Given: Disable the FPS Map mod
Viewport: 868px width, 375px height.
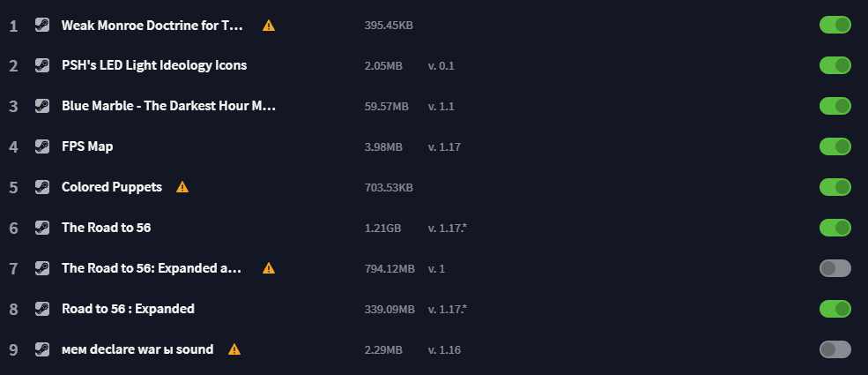Looking at the screenshot, I should click(x=835, y=146).
